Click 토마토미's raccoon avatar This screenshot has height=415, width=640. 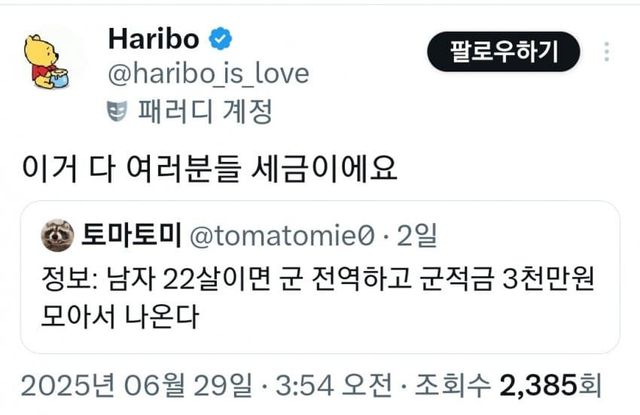58,235
